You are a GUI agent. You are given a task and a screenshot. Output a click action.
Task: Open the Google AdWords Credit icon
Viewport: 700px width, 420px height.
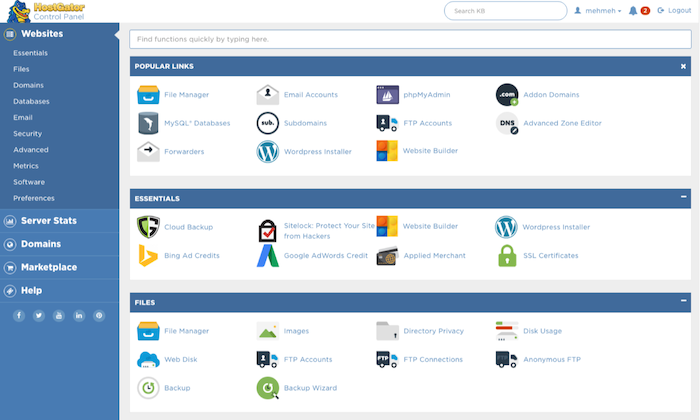(268, 255)
